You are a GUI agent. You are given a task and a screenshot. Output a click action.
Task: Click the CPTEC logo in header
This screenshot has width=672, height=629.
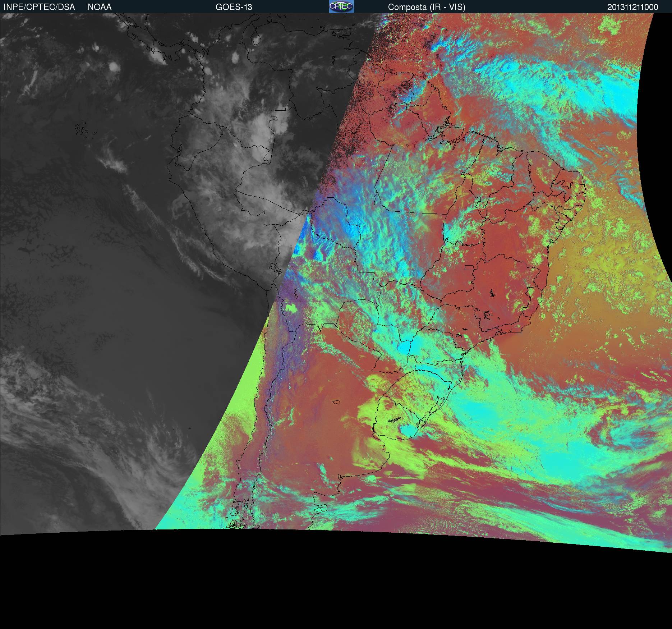click(341, 7)
